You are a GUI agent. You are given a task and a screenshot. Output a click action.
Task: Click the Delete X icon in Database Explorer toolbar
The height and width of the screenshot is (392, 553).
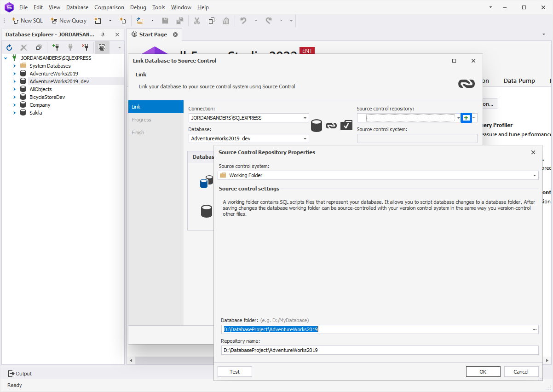point(24,47)
